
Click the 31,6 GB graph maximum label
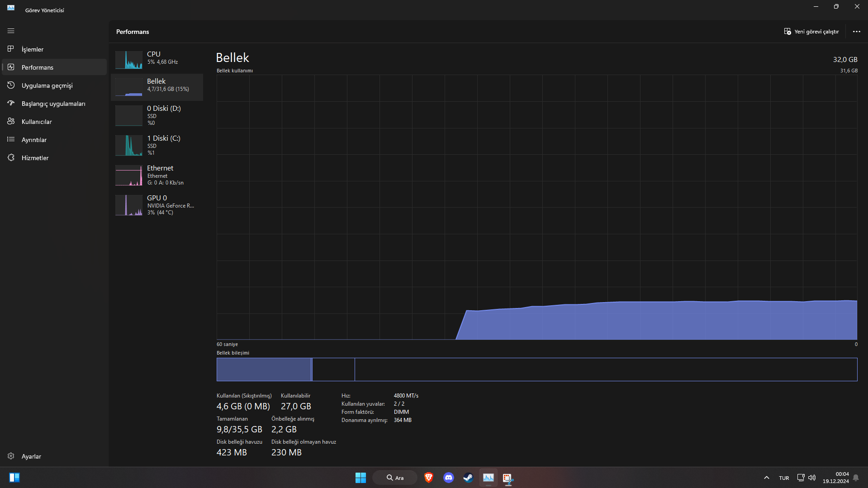click(x=849, y=71)
